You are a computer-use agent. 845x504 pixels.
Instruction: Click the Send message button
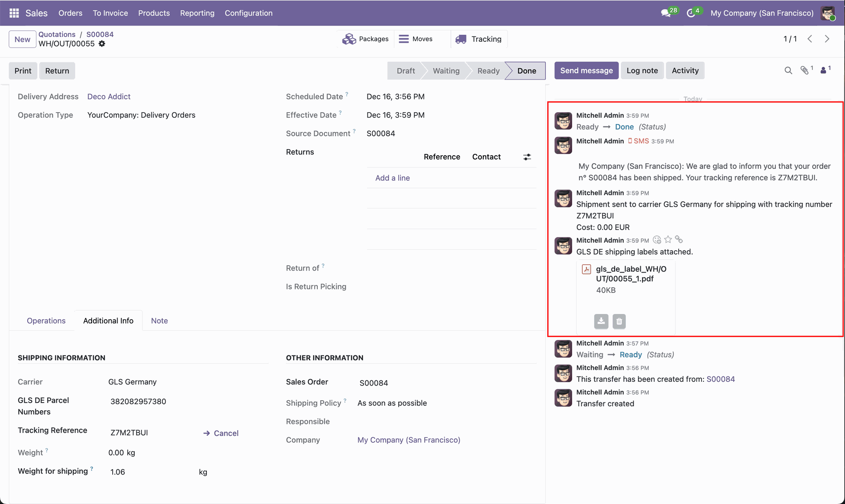click(x=586, y=71)
